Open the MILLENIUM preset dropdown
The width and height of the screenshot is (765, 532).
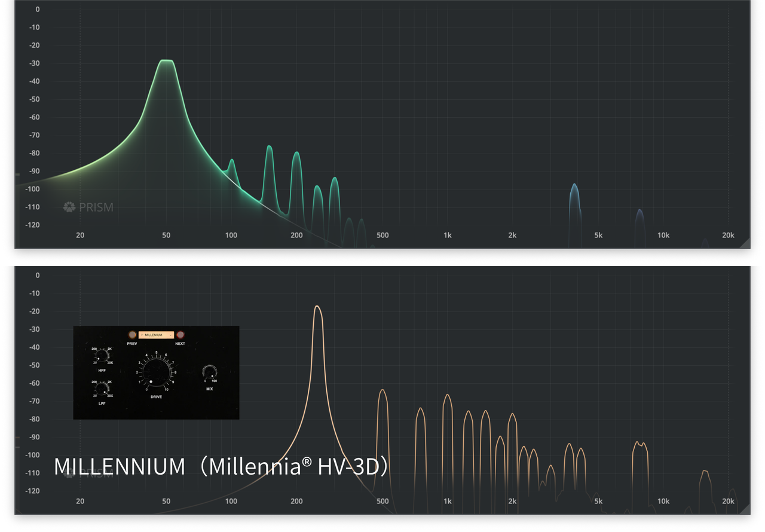click(156, 335)
